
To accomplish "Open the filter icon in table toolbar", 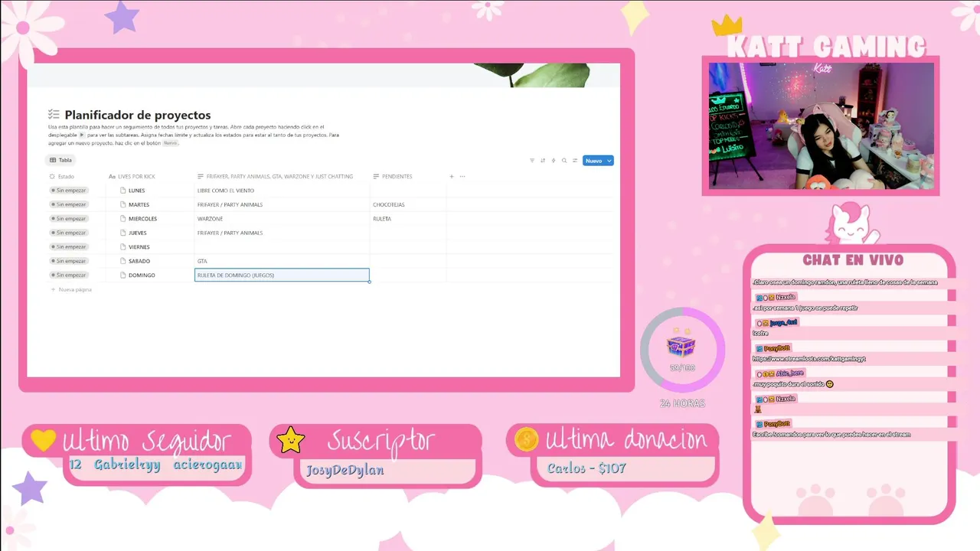I will click(532, 161).
